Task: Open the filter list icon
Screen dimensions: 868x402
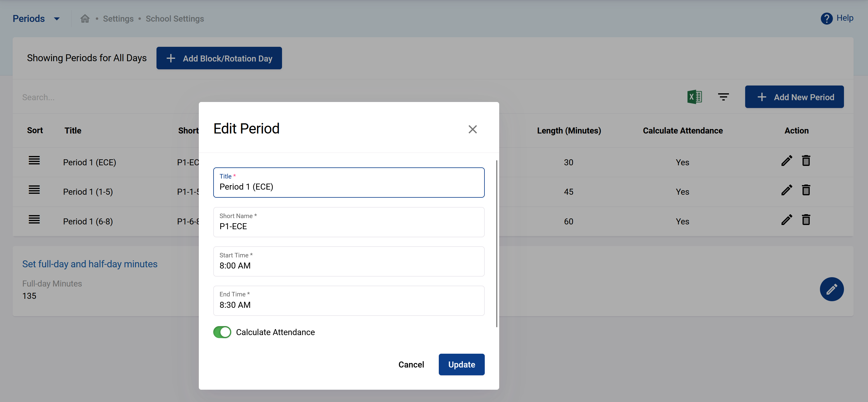Action: coord(723,97)
